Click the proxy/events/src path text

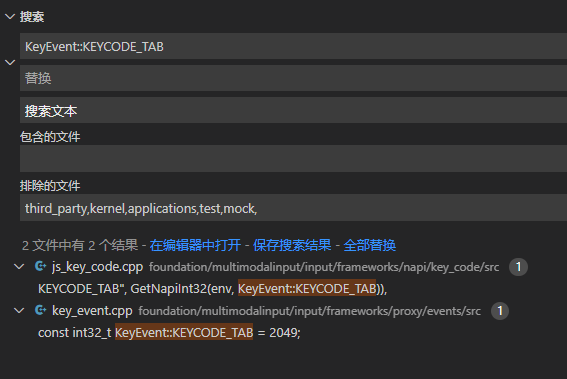[x=310, y=311]
